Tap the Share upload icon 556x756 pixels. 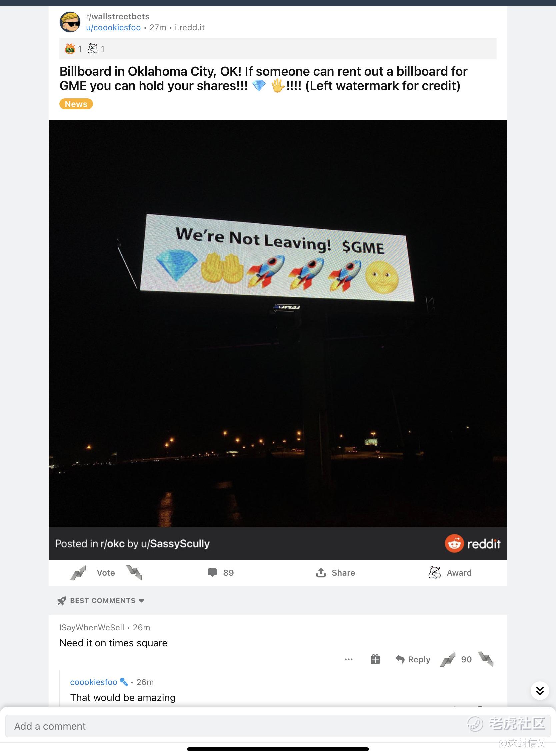click(x=321, y=573)
